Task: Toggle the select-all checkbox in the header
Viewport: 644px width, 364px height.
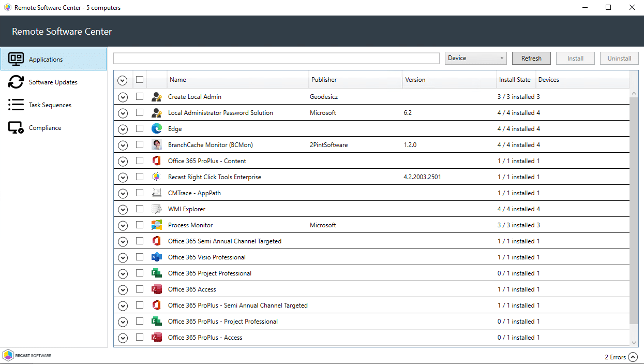Action: (x=140, y=80)
